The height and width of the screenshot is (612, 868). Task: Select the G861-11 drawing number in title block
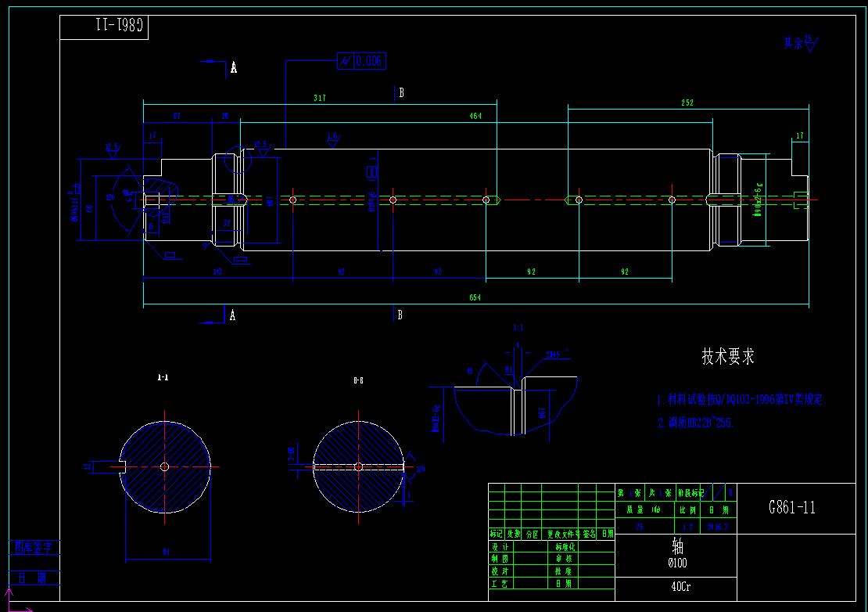click(x=791, y=507)
